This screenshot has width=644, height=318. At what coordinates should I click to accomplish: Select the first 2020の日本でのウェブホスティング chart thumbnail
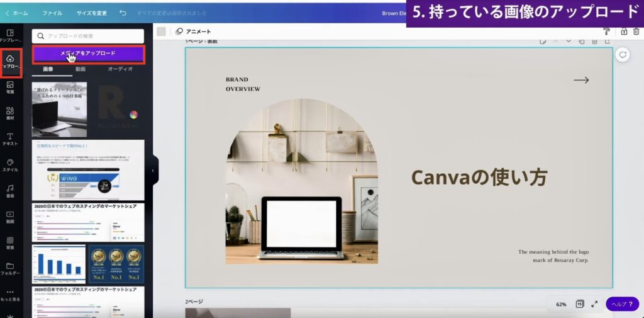(88, 222)
